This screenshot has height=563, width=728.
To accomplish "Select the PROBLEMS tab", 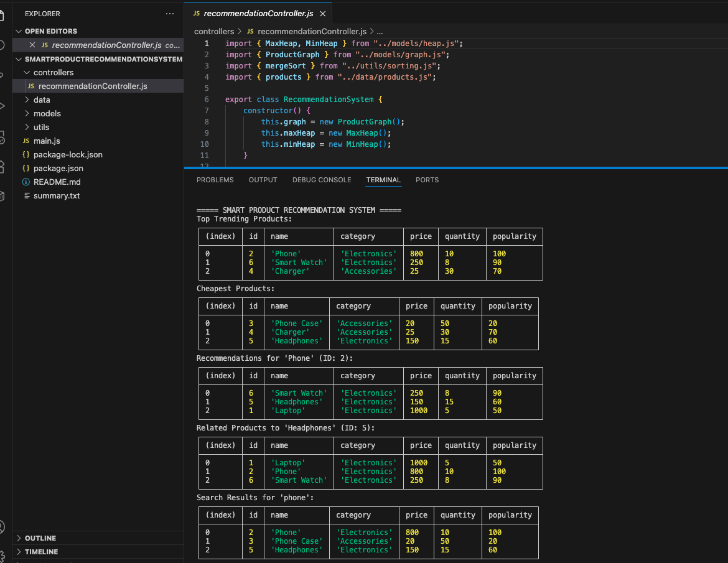I will pos(215,180).
